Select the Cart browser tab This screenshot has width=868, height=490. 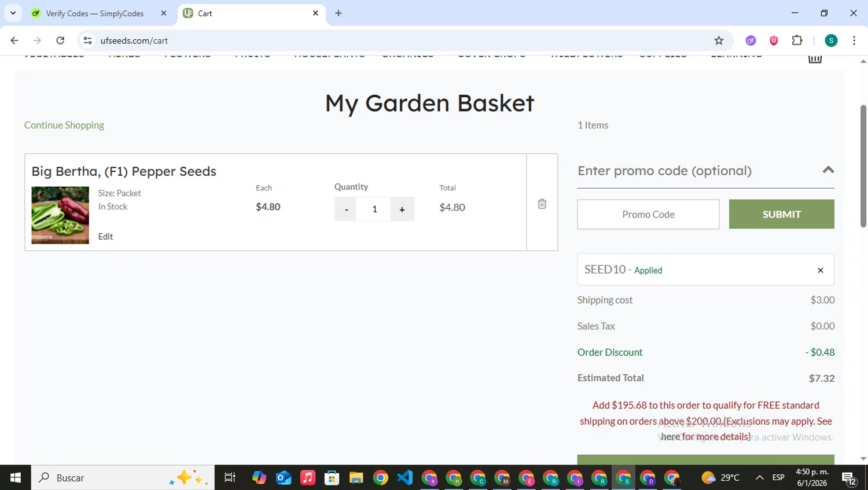[x=250, y=13]
